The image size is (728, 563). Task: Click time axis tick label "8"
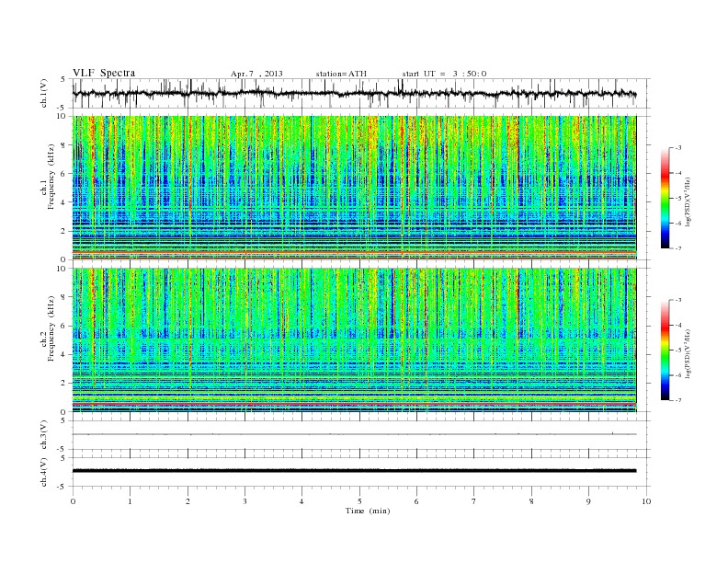[531, 501]
